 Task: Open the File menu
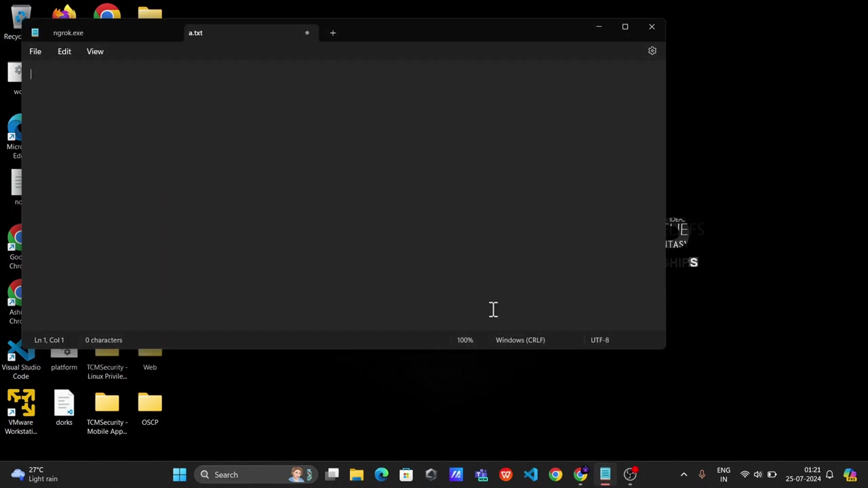(35, 52)
